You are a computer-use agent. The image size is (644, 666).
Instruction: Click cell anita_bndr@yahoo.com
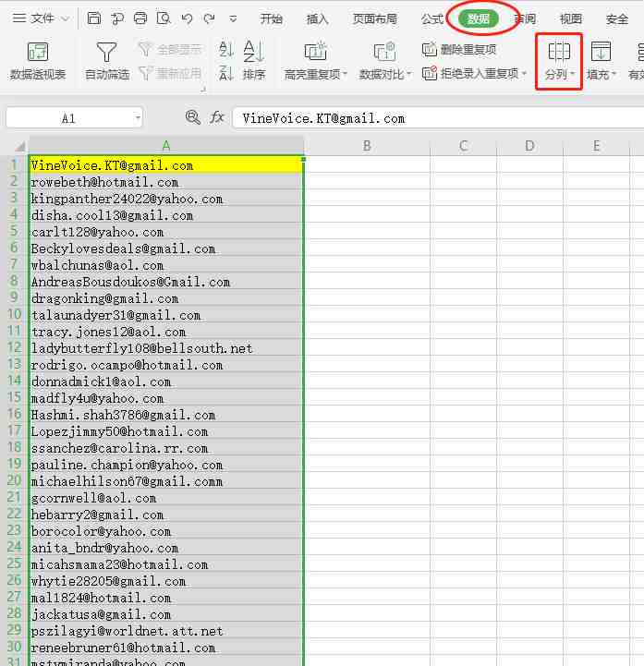point(166,548)
